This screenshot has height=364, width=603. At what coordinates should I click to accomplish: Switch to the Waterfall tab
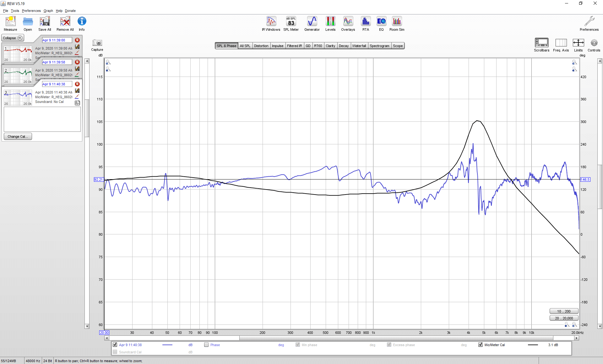(359, 46)
